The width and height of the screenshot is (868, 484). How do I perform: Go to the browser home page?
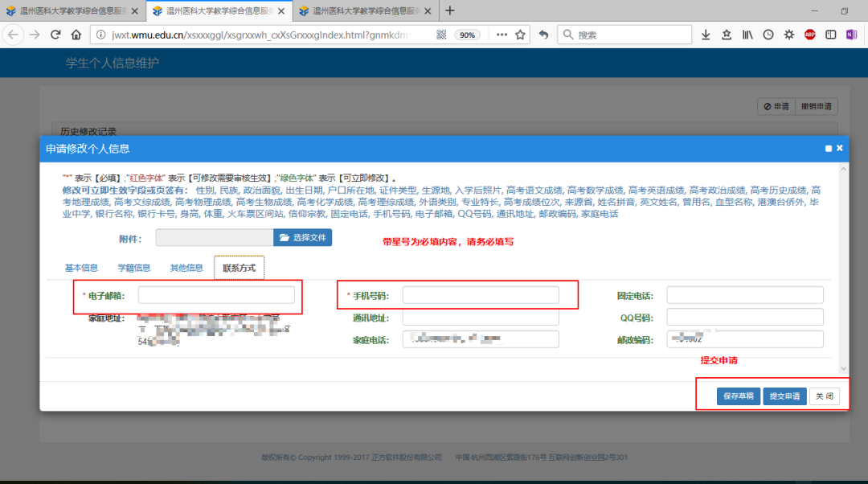pyautogui.click(x=76, y=35)
